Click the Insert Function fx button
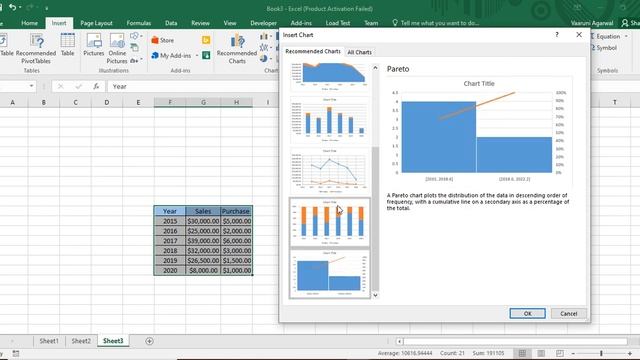Image resolution: width=640 pixels, height=360 pixels. pos(96,86)
